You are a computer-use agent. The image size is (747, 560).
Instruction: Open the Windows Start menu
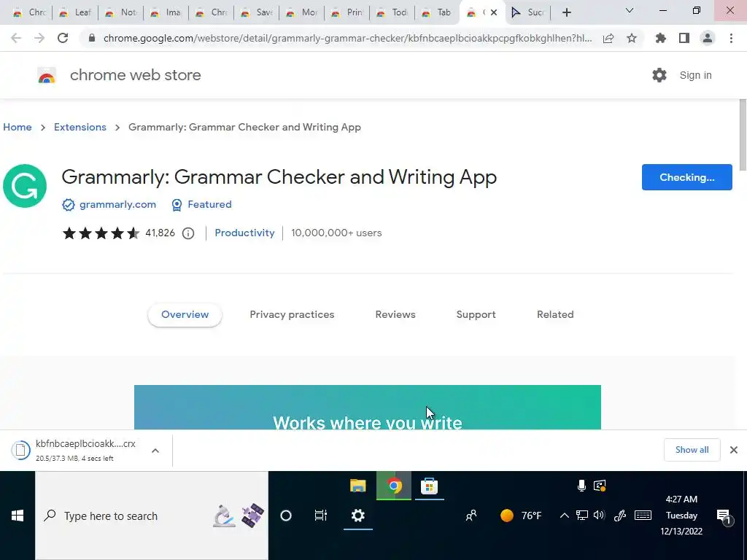18,516
